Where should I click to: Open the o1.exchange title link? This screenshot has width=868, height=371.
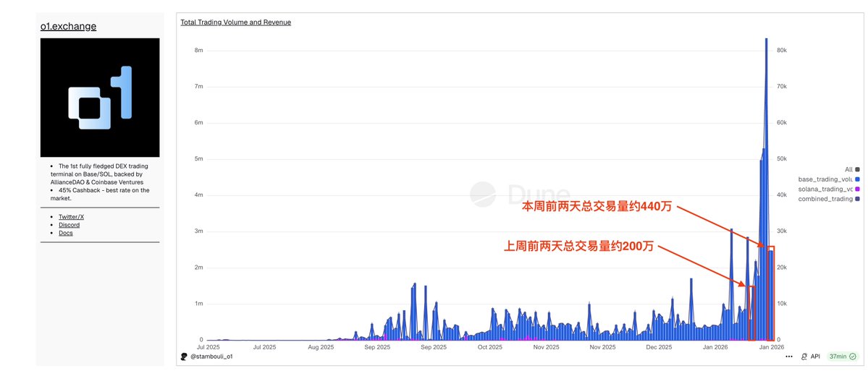tap(68, 27)
